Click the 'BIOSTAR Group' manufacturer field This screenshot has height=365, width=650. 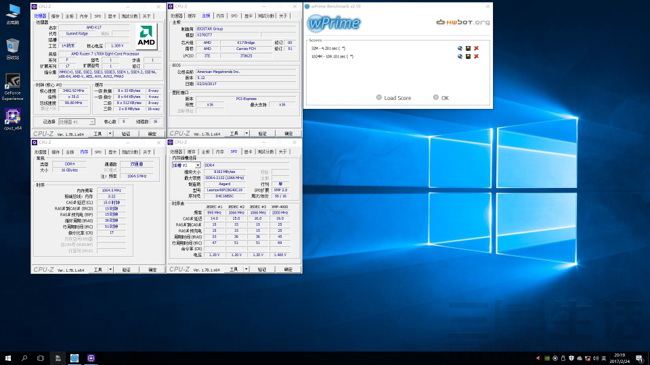click(x=246, y=29)
